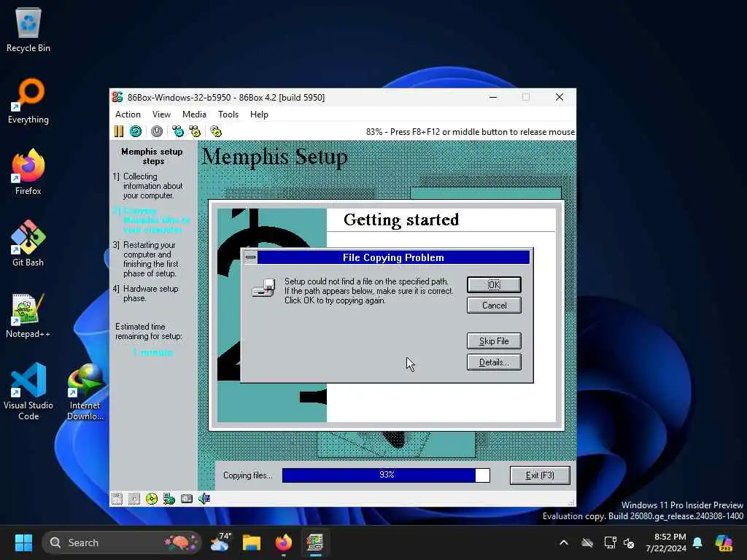Click Cancel in File Copying Problem dialog
Image resolution: width=747 pixels, height=560 pixels.
[x=494, y=306]
